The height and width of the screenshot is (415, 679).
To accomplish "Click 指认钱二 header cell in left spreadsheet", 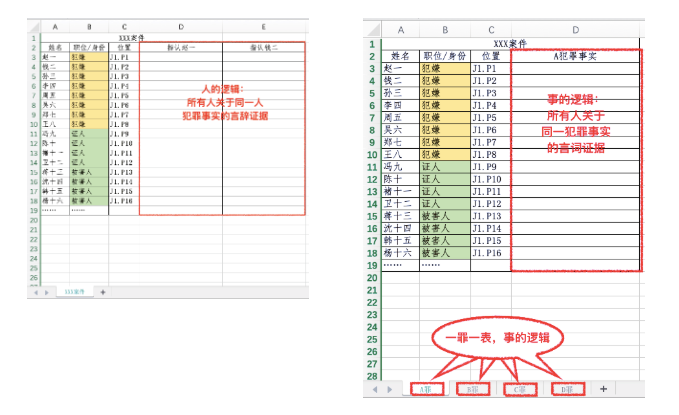I will 263,48.
